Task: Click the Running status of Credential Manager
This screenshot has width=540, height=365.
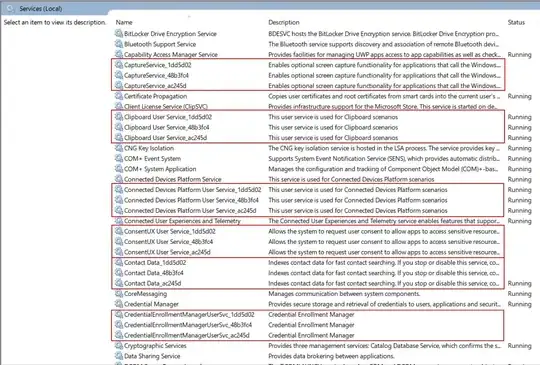Action: point(519,304)
